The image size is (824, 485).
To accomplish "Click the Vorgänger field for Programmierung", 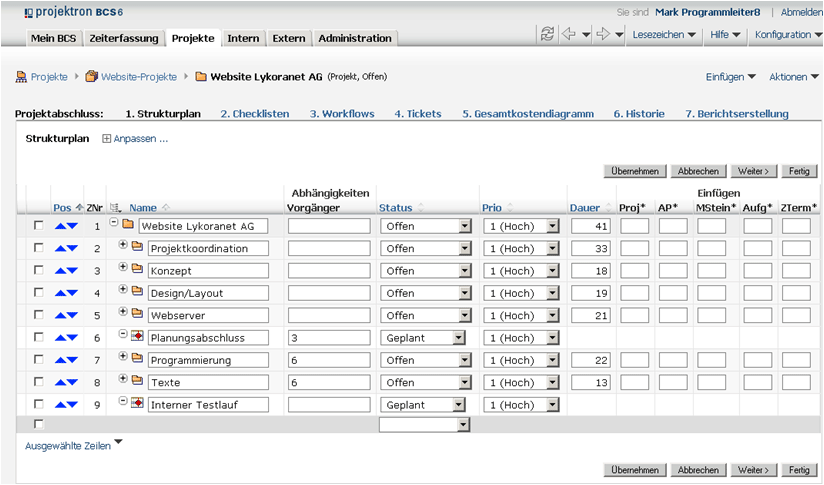I will [x=329, y=360].
